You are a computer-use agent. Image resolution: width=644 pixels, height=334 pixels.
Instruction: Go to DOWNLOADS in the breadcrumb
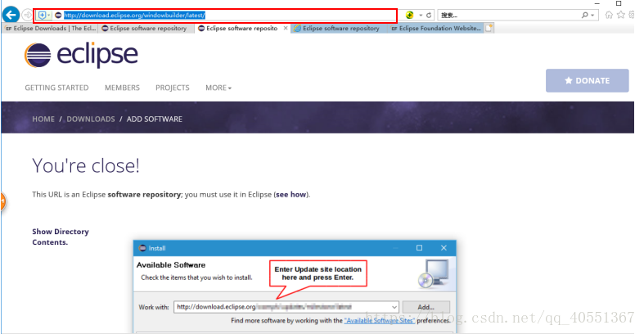(x=91, y=120)
